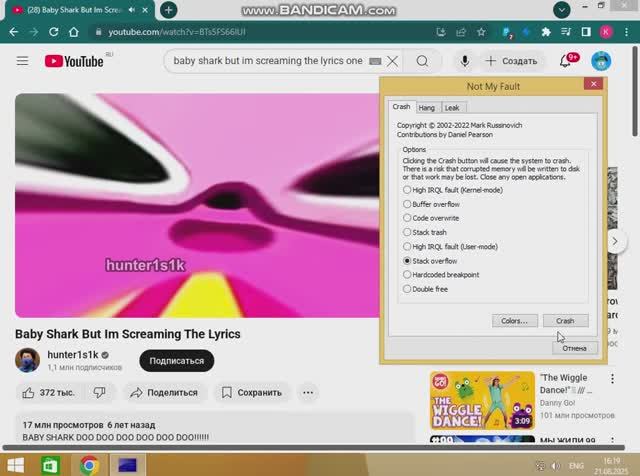The width and height of the screenshot is (640, 476).
Task: Open the YouTube account avatar
Action: (x=601, y=61)
